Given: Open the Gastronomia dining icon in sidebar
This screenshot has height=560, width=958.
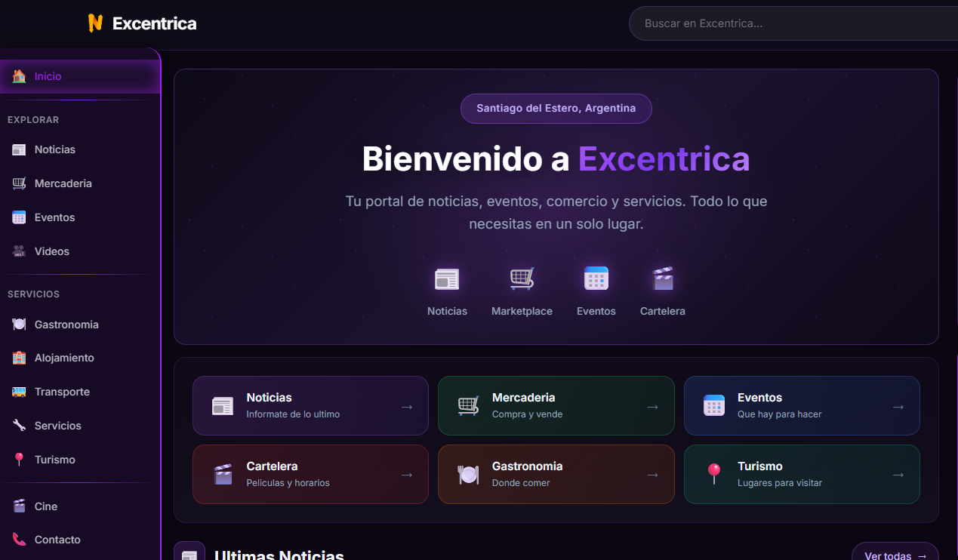Looking at the screenshot, I should (18, 324).
